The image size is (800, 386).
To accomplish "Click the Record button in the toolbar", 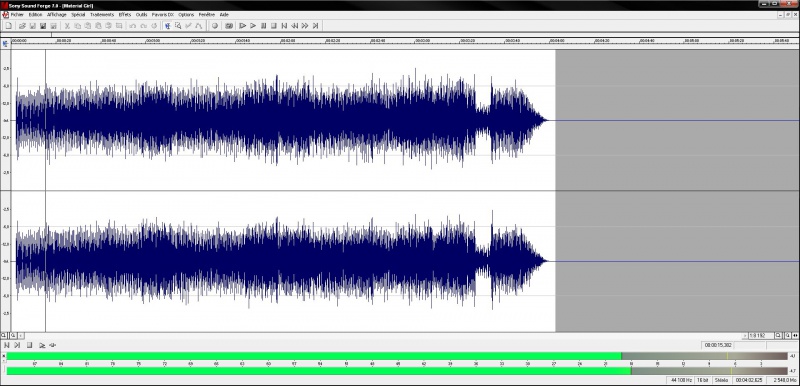I will pos(214,25).
